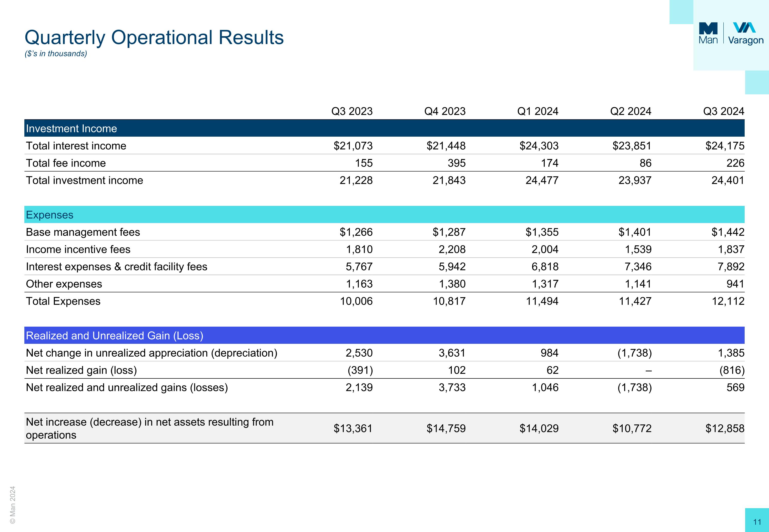Click the 'Expenses' section header
This screenshot has width=769, height=532.
[385, 215]
